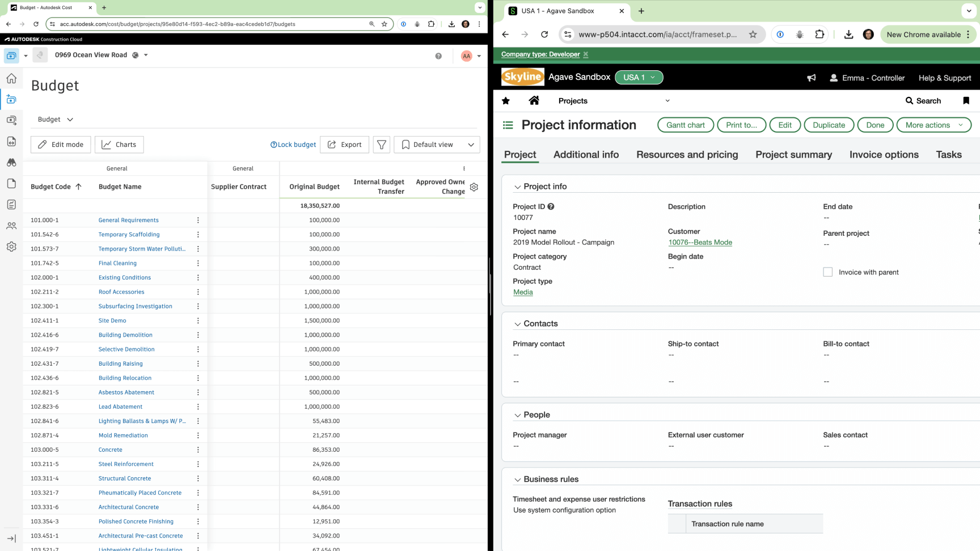The image size is (980, 551).
Task: Open the Settings gear in Autodesk sidebar
Action: (11, 247)
